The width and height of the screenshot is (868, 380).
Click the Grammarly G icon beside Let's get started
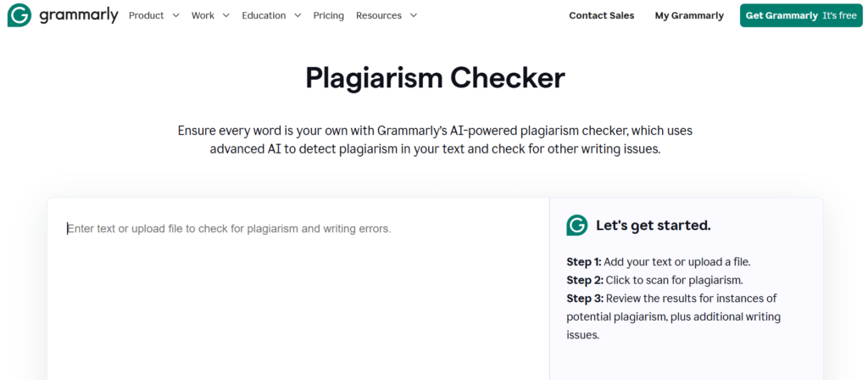point(576,226)
